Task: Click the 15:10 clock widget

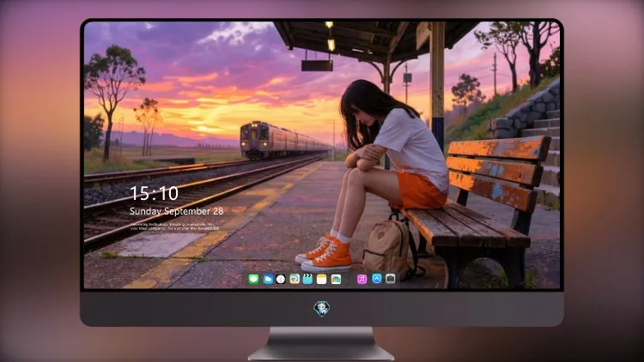Action: [x=154, y=193]
